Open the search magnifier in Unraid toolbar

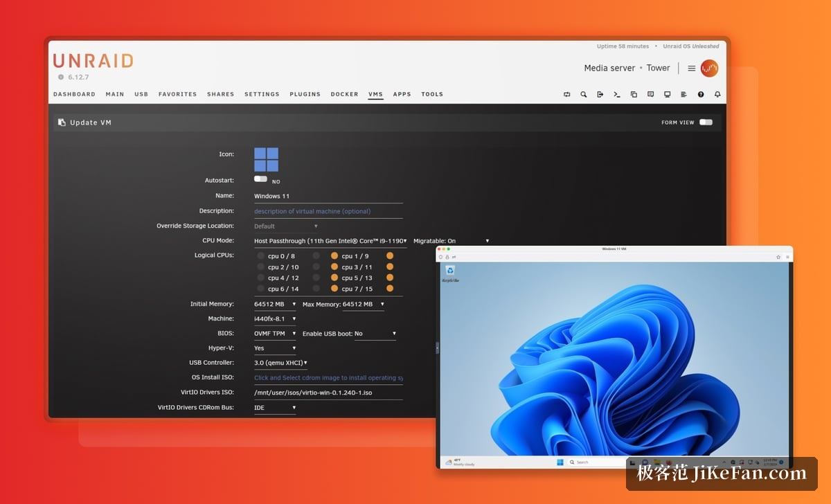click(584, 94)
